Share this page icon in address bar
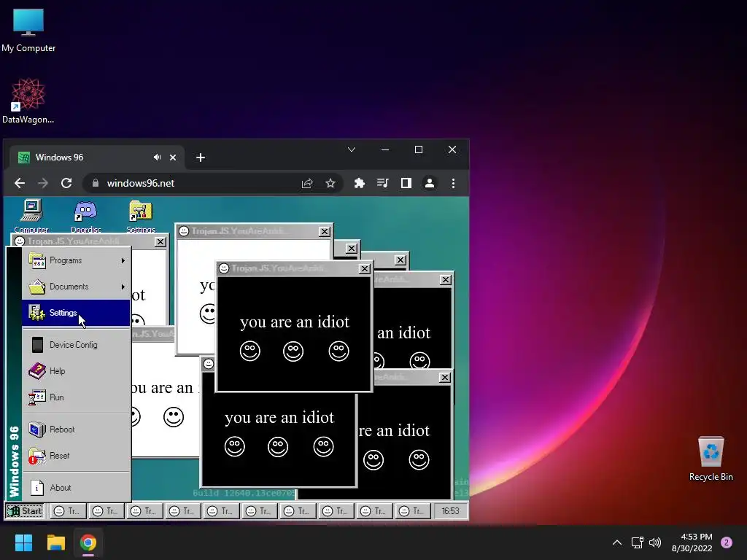The width and height of the screenshot is (747, 560). click(x=307, y=183)
